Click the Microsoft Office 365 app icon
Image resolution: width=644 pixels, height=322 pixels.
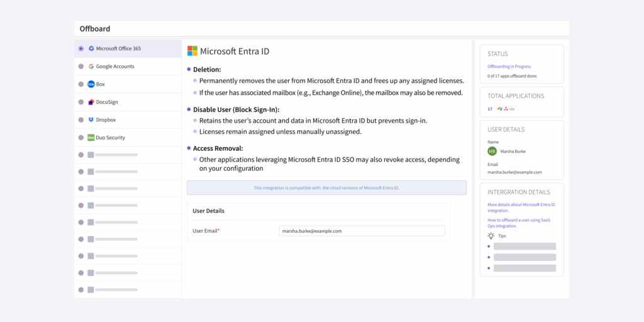tap(91, 48)
